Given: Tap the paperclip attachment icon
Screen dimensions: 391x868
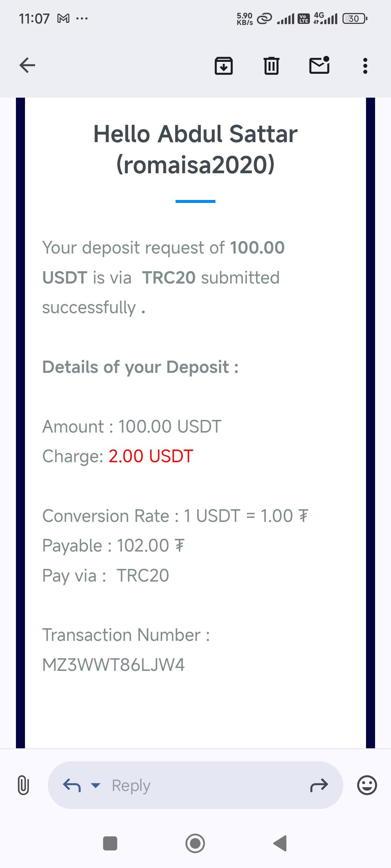Looking at the screenshot, I should pos(23,785).
